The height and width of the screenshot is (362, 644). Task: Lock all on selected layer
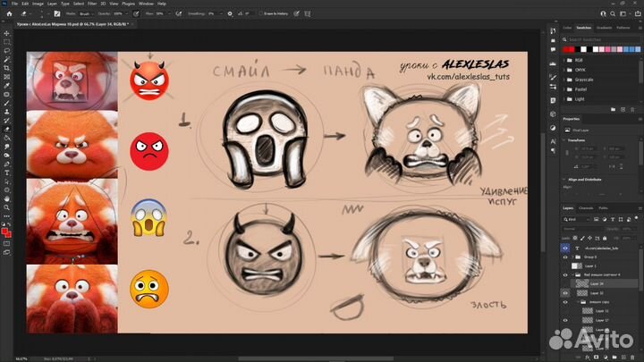[x=605, y=238]
